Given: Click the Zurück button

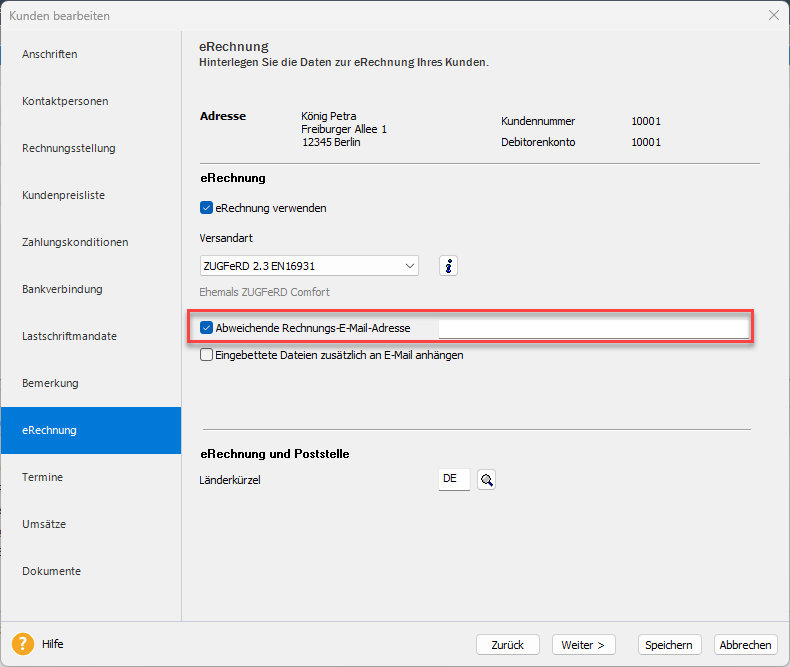Looking at the screenshot, I should 508,644.
